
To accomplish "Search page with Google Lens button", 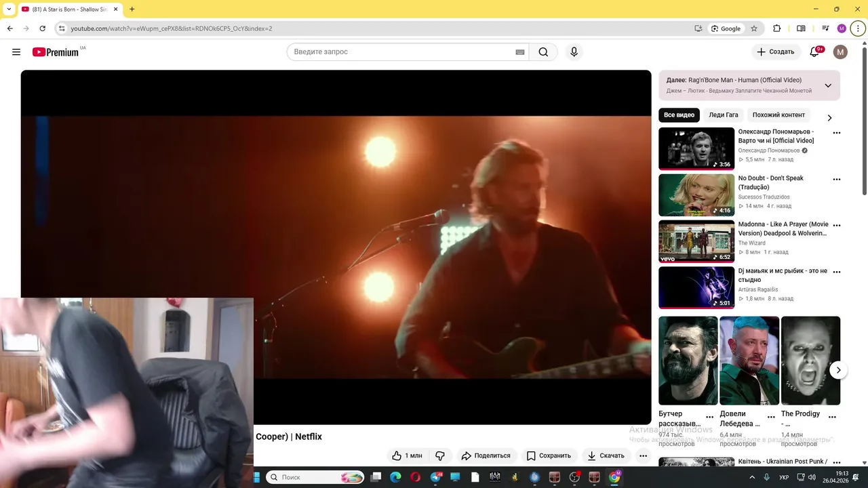I will point(726,28).
